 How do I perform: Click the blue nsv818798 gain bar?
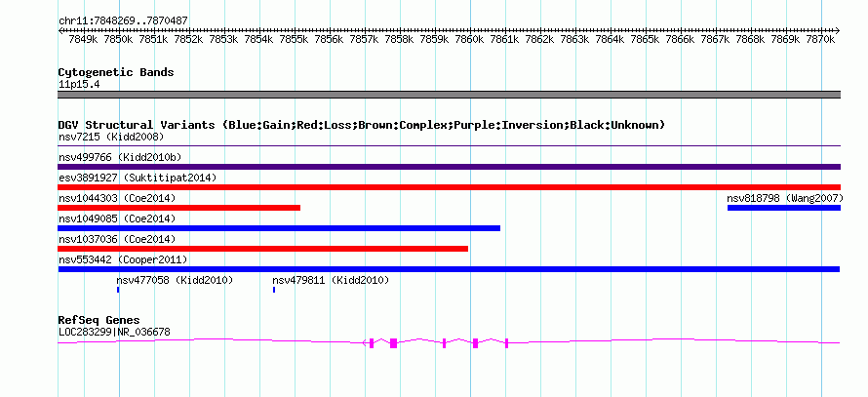click(784, 208)
